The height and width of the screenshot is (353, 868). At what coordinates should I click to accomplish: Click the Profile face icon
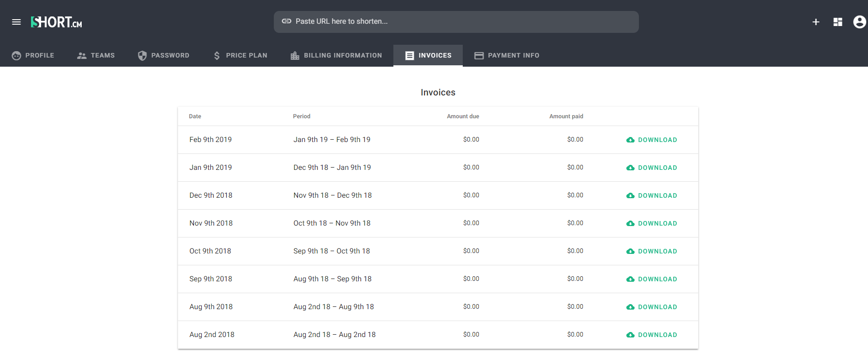(16, 56)
